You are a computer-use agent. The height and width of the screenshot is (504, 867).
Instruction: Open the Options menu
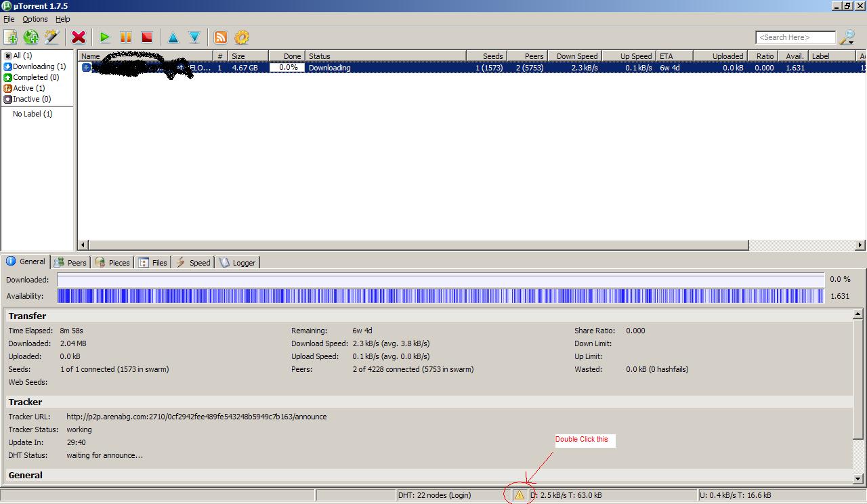35,19
